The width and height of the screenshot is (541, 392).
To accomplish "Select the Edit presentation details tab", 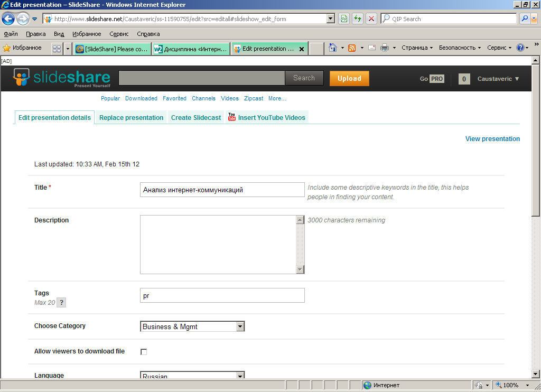I will click(x=54, y=118).
